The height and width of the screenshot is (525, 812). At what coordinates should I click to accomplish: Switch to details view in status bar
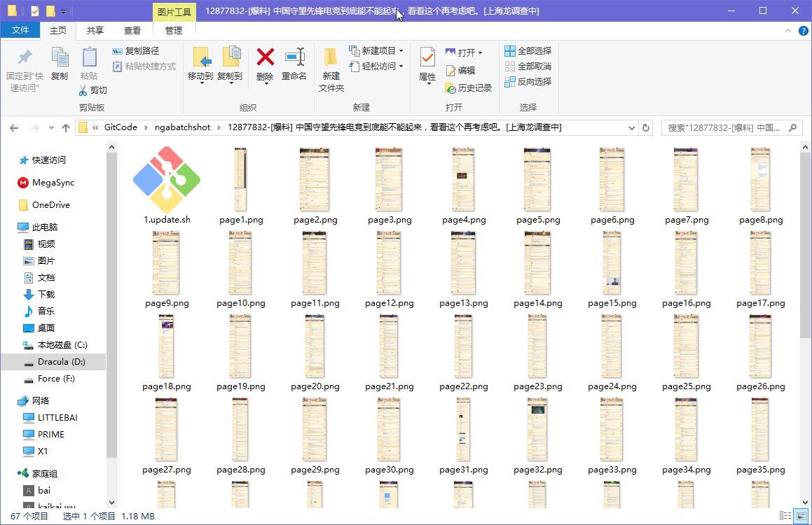pos(785,516)
